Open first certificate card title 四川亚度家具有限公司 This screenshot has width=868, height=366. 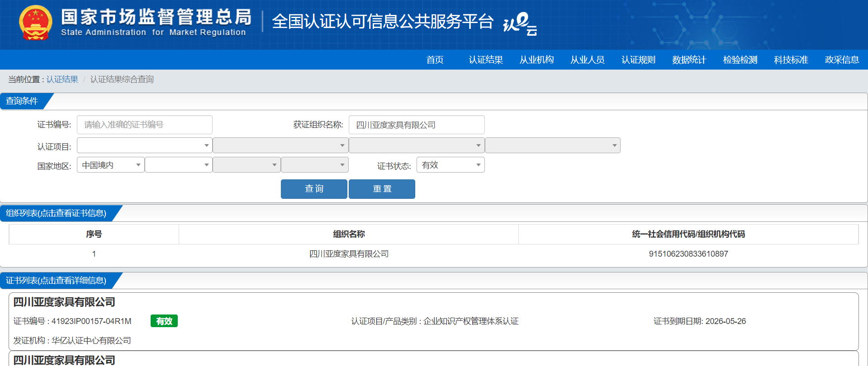point(64,302)
